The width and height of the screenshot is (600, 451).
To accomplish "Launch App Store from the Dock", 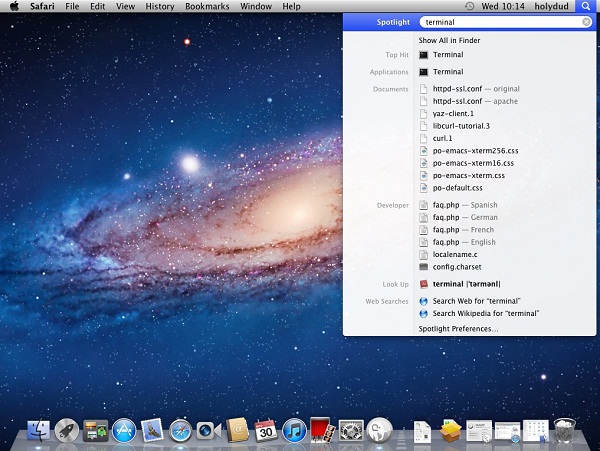I will (x=124, y=430).
